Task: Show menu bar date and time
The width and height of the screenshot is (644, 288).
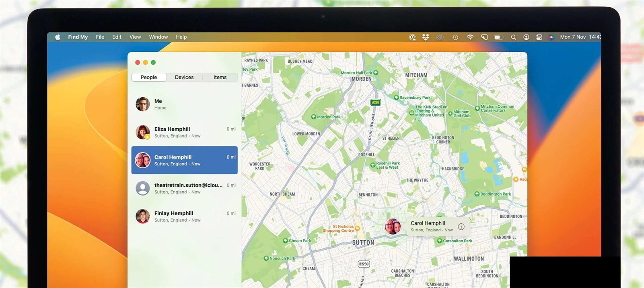Action: pos(580,37)
